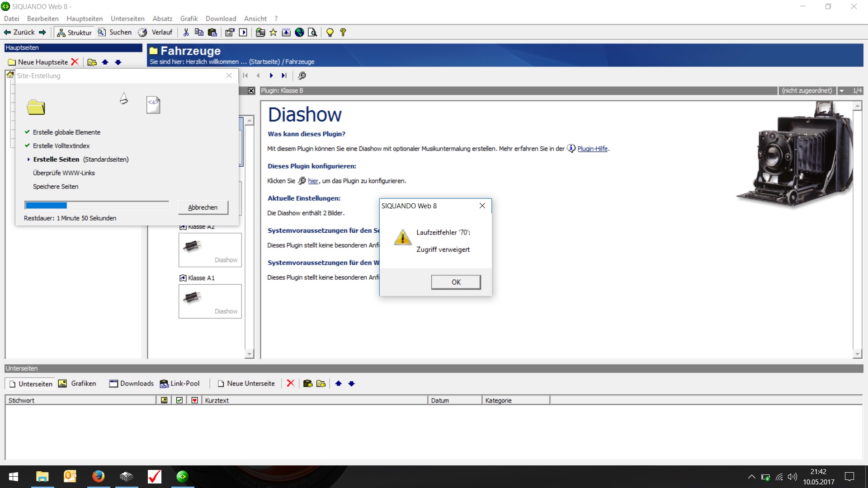868x488 pixels.
Task: Move Unterseite up with blue arrow
Action: click(338, 384)
